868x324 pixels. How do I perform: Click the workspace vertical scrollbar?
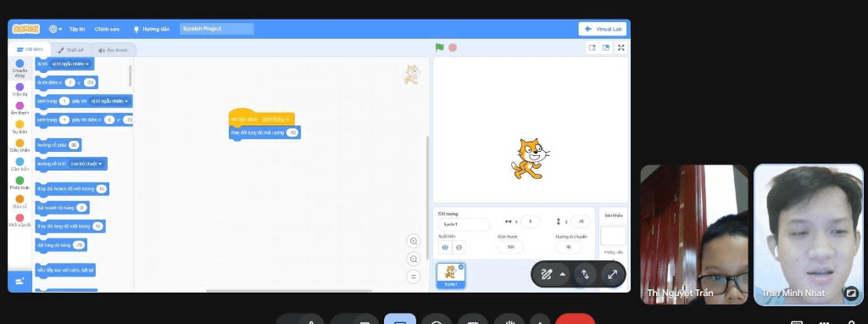[427, 197]
